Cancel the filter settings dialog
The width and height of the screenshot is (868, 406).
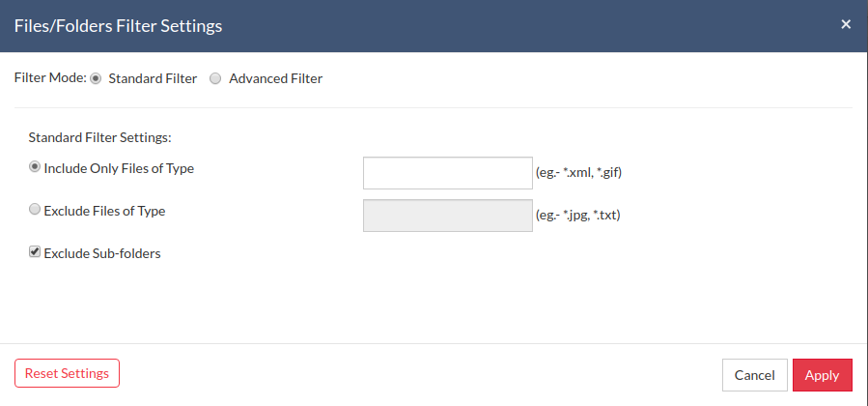point(754,375)
